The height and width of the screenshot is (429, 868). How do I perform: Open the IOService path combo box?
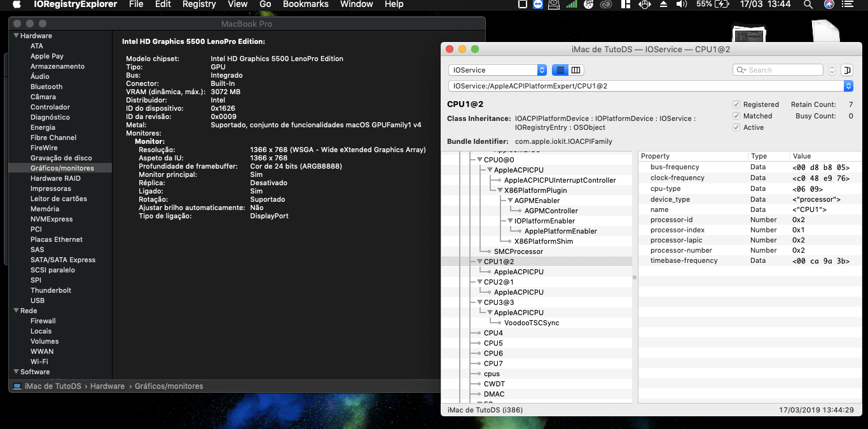pos(848,85)
